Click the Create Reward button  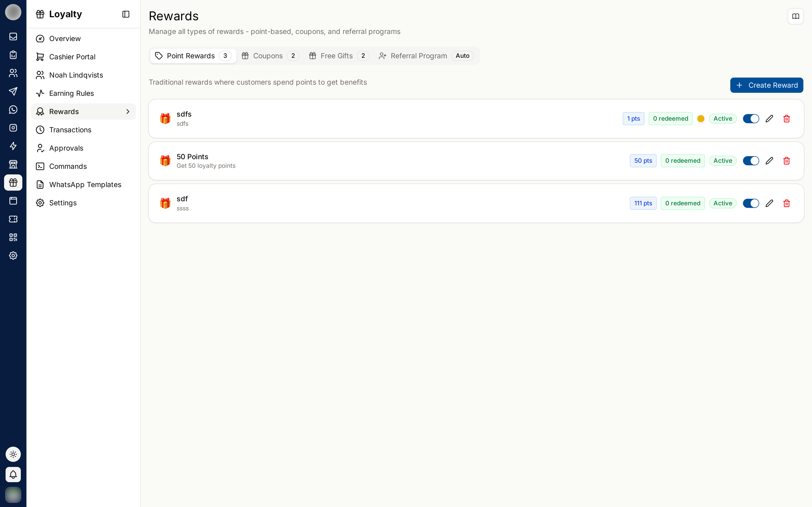tap(767, 85)
